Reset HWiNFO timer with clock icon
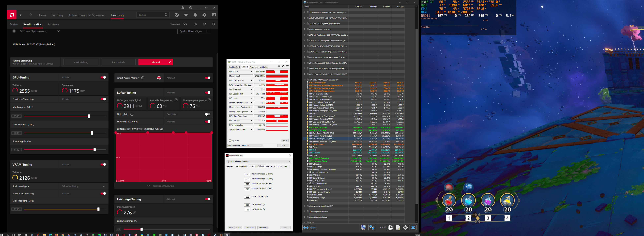644x236 pixels. tap(390, 227)
